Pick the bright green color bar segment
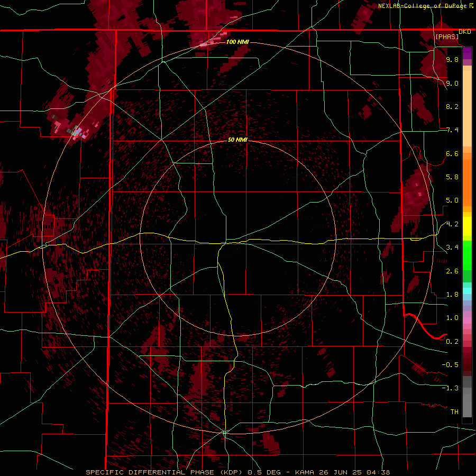The height and width of the screenshot is (476, 476). click(x=467, y=255)
